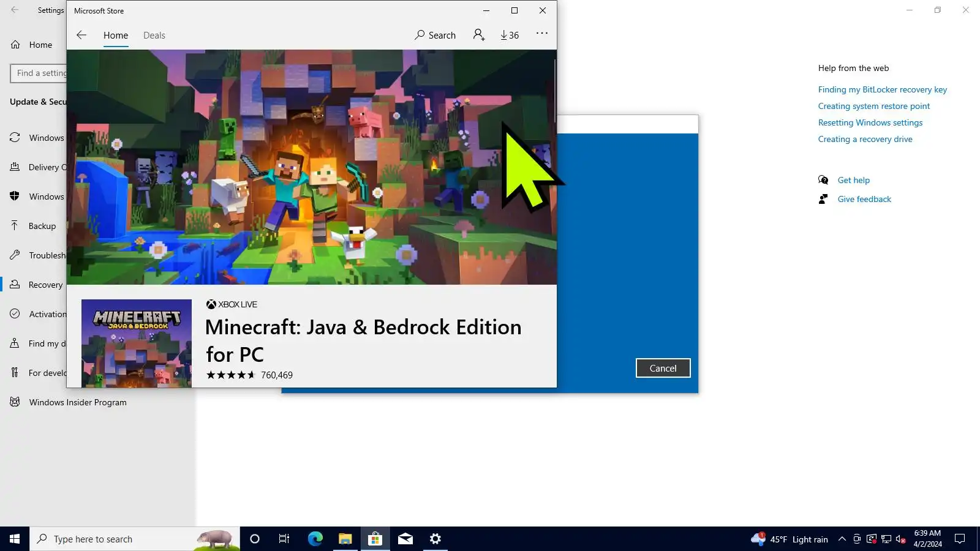Viewport: 980px width, 551px height.
Task: Open the volume control in system tray
Action: point(901,539)
